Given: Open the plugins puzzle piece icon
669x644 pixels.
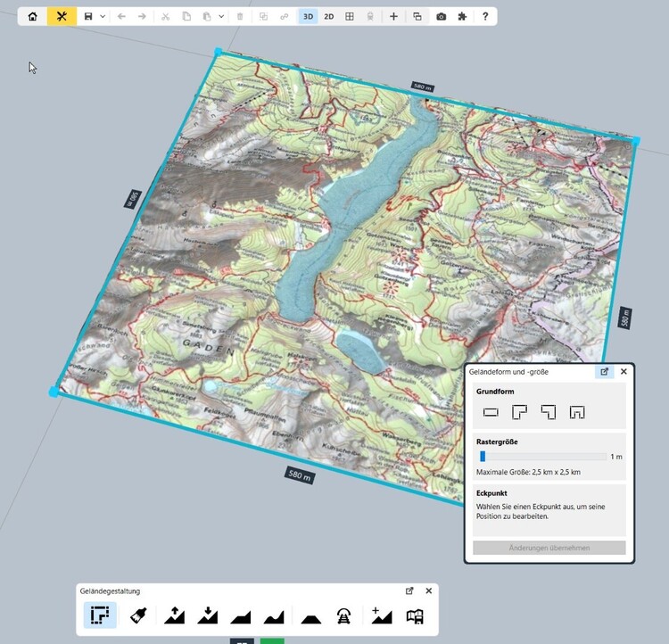Looking at the screenshot, I should (x=462, y=17).
